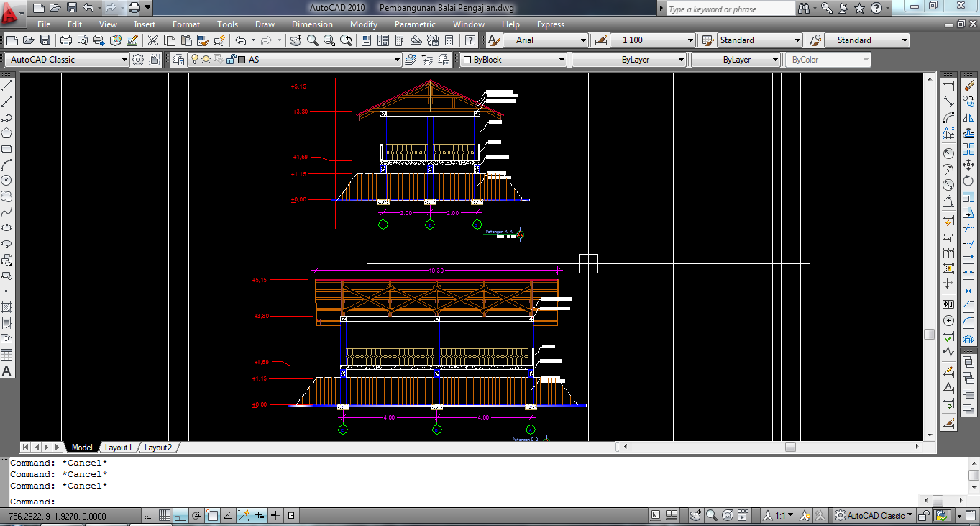This screenshot has width=980, height=526.
Task: Open the Tool Palettes window icon
Action: click(400, 40)
